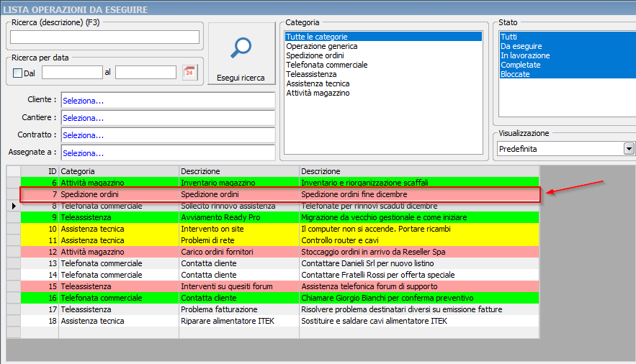Select Bloccate in Stato list
This screenshot has height=364, width=636.
tap(515, 74)
